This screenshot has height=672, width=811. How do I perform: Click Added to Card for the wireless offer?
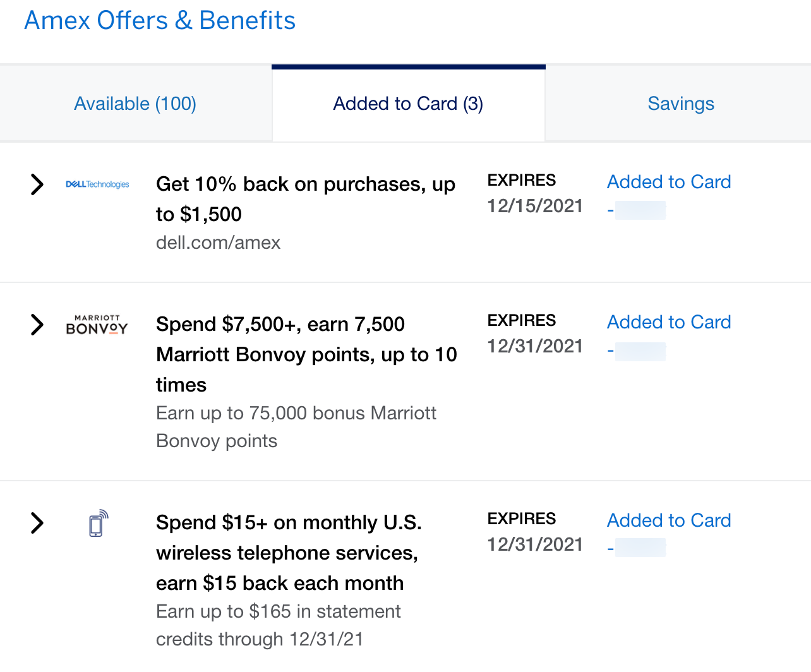669,520
